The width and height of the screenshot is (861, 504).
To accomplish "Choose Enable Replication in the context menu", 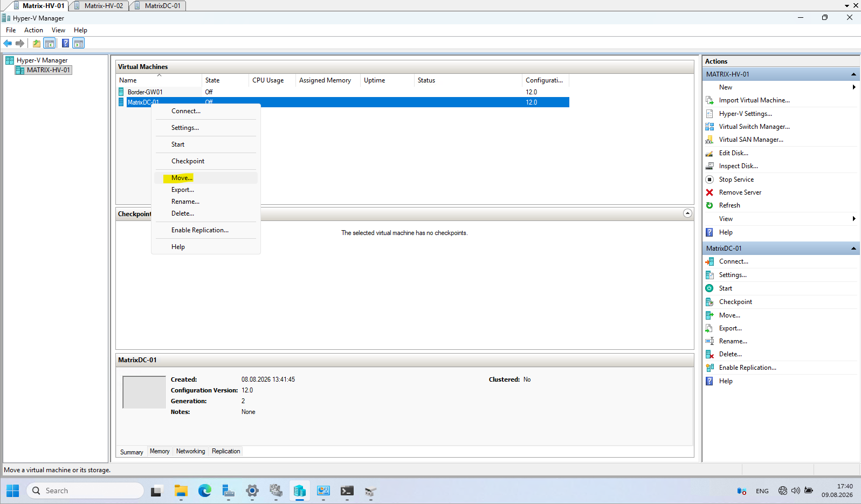I will 206,230.
